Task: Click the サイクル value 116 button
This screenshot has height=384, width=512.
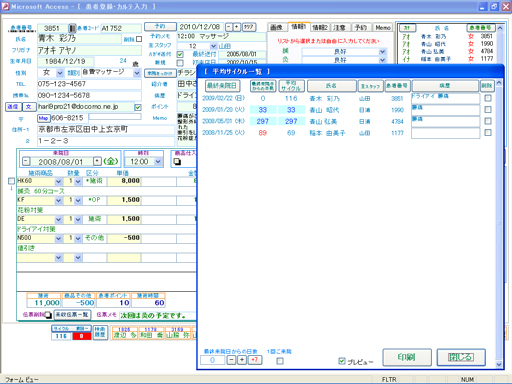Action: point(61,336)
